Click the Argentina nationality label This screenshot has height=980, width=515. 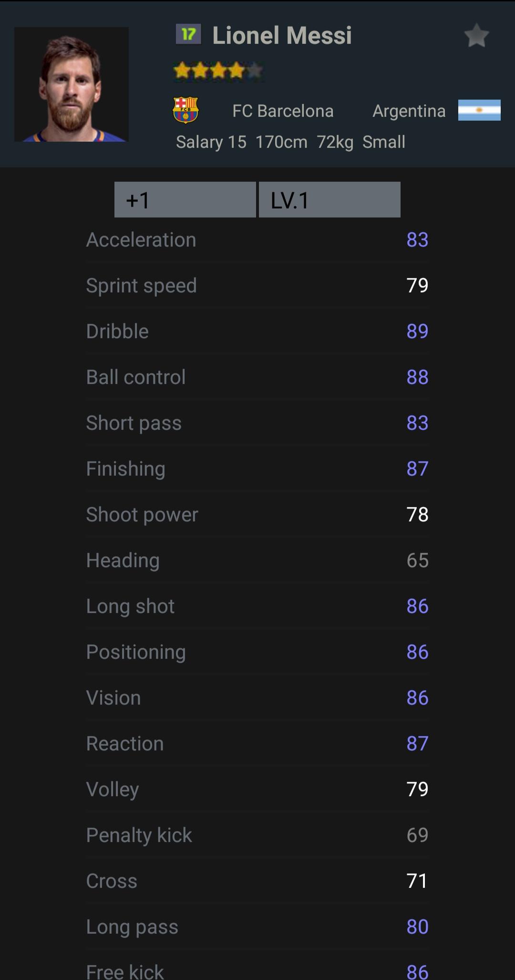(409, 111)
